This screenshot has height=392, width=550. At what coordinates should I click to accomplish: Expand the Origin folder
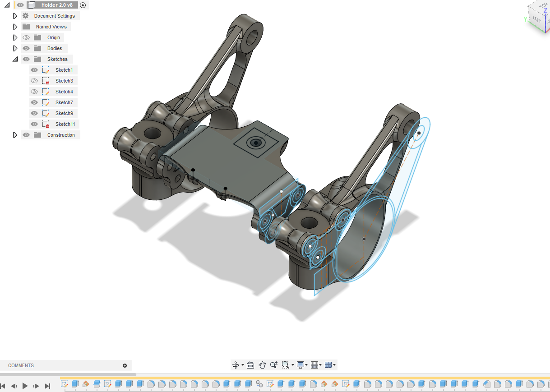pos(15,37)
